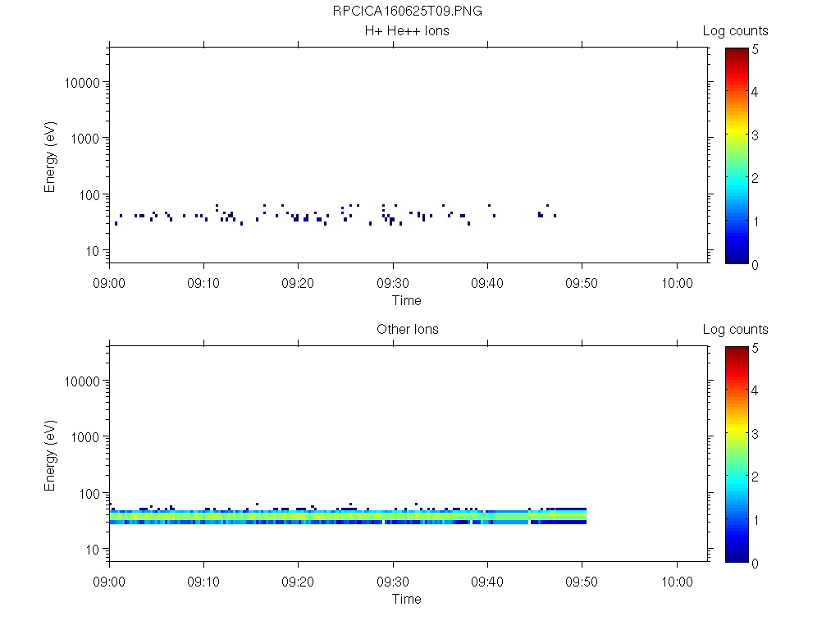The height and width of the screenshot is (630, 840).
Task: Click the 10000 energy label in Other Ions panel
Action: [x=82, y=381]
